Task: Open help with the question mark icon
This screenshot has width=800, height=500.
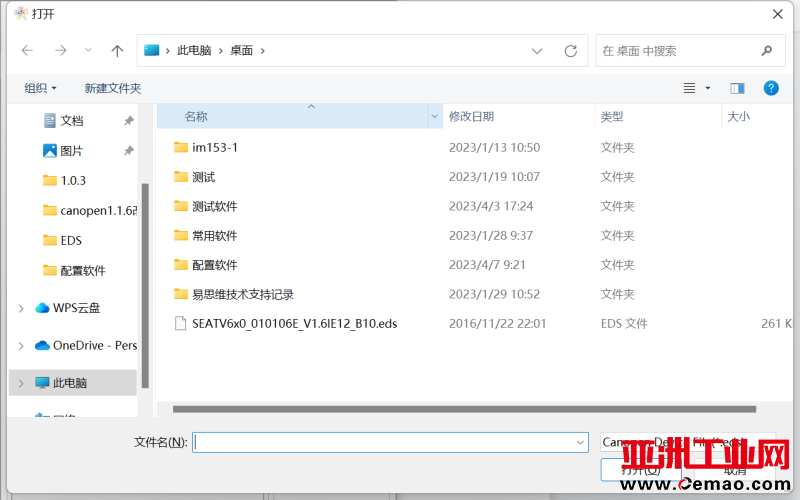Action: 771,88
